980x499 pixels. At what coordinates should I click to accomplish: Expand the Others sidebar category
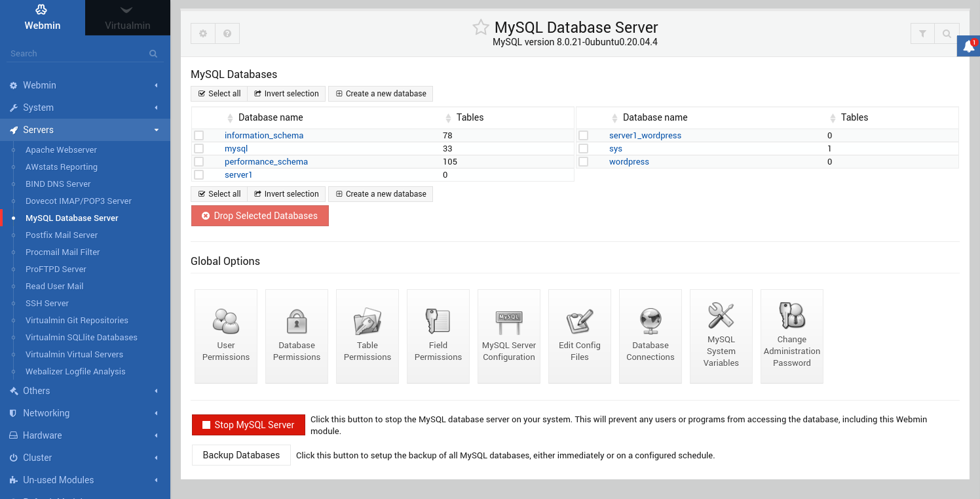pos(85,391)
